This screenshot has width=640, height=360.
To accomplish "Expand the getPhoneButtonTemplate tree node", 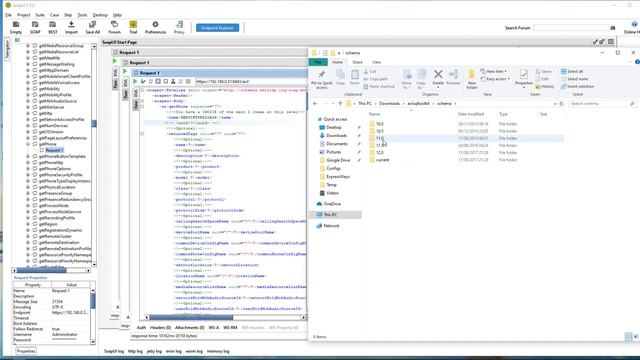I will click(x=28, y=156).
